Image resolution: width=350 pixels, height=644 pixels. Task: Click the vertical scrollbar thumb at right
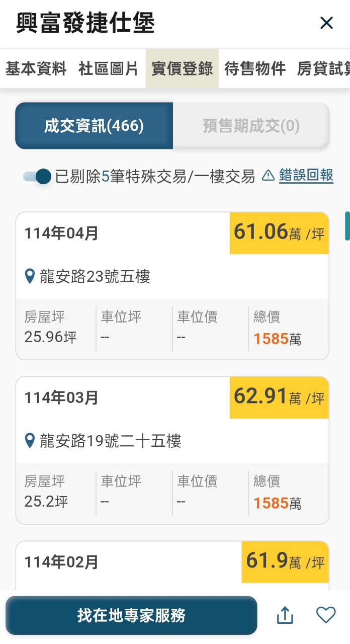tap(347, 226)
